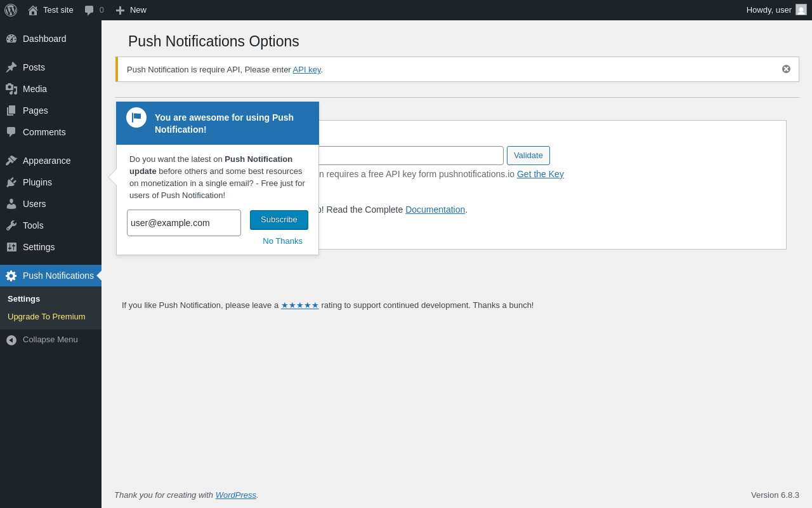Select the Tools wrench icon
This screenshot has width=812, height=508.
click(11, 225)
